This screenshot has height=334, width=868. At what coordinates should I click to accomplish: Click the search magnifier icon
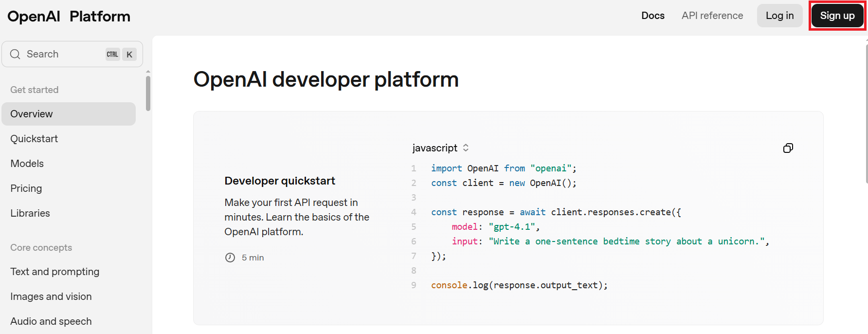point(15,54)
